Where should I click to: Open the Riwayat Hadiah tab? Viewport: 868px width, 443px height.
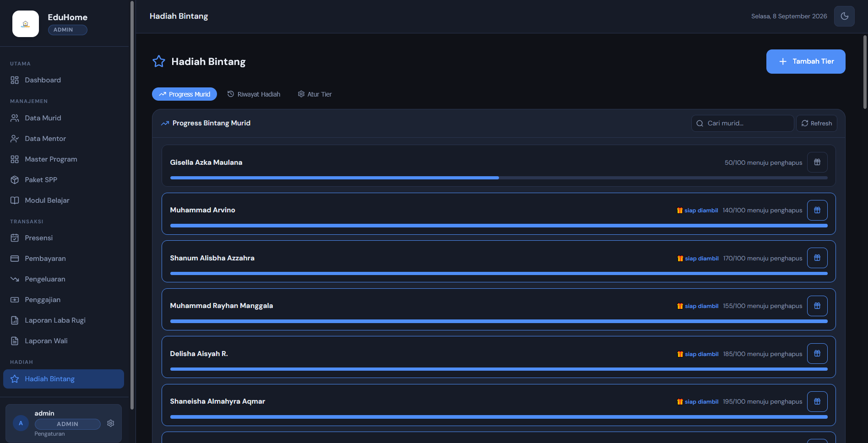point(254,94)
